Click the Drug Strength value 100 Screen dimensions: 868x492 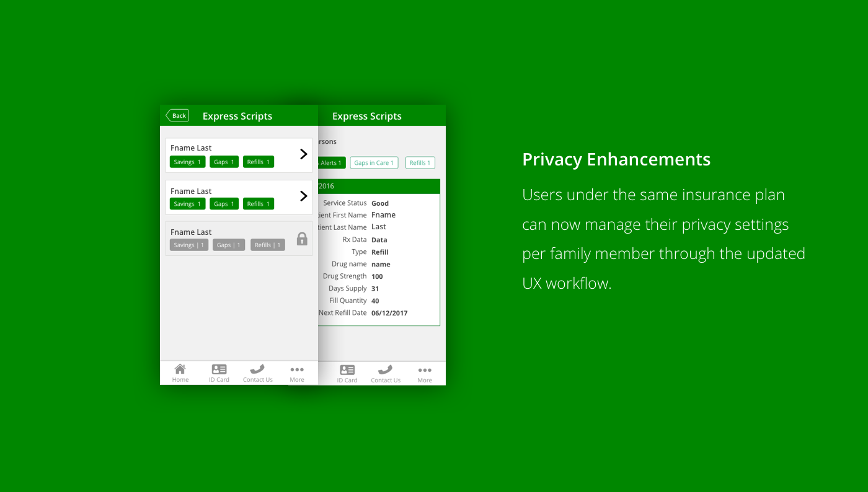tap(377, 276)
